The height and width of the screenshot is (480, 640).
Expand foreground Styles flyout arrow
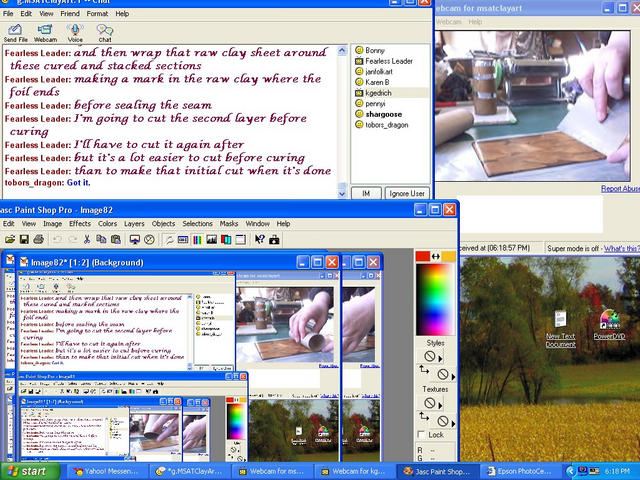click(440, 358)
